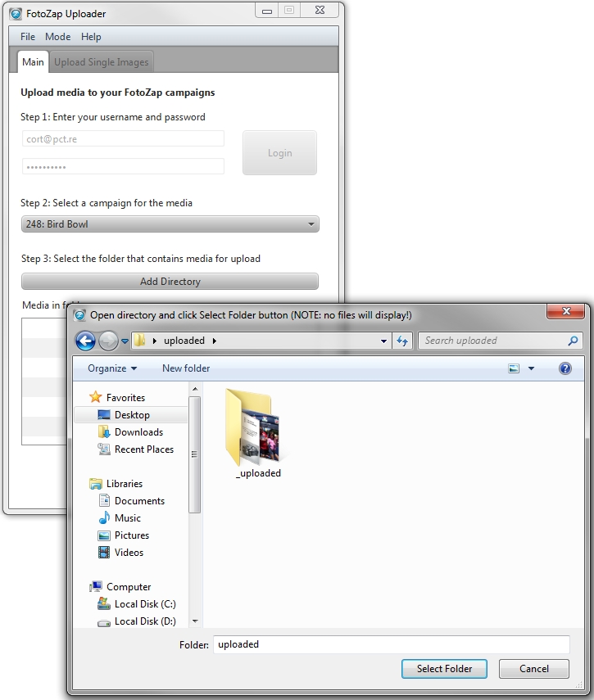This screenshot has height=700, width=594.
Task: Click the refresh button beside address bar
Action: coord(402,341)
